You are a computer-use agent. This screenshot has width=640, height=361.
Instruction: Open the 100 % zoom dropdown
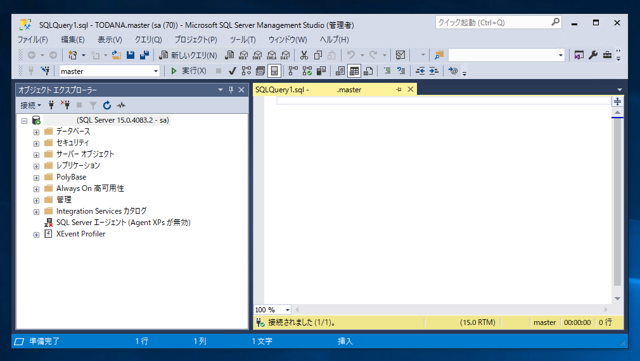pos(287,310)
